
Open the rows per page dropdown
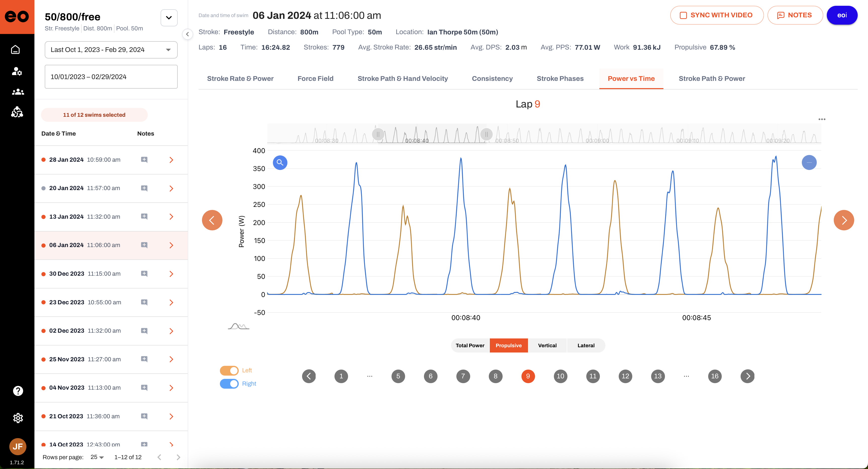tap(97, 457)
